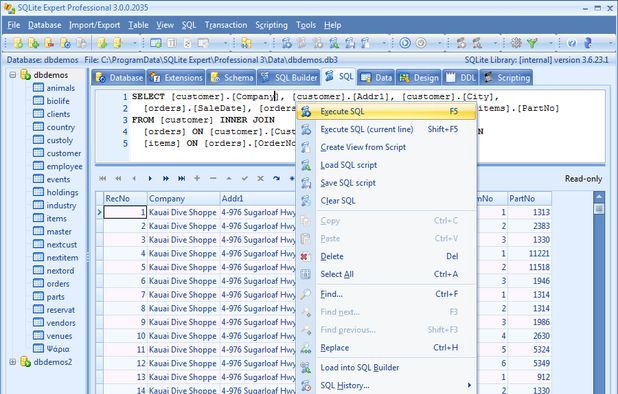This screenshot has height=394, width=618.
Task: Click the RecNo column header
Action: point(125,199)
